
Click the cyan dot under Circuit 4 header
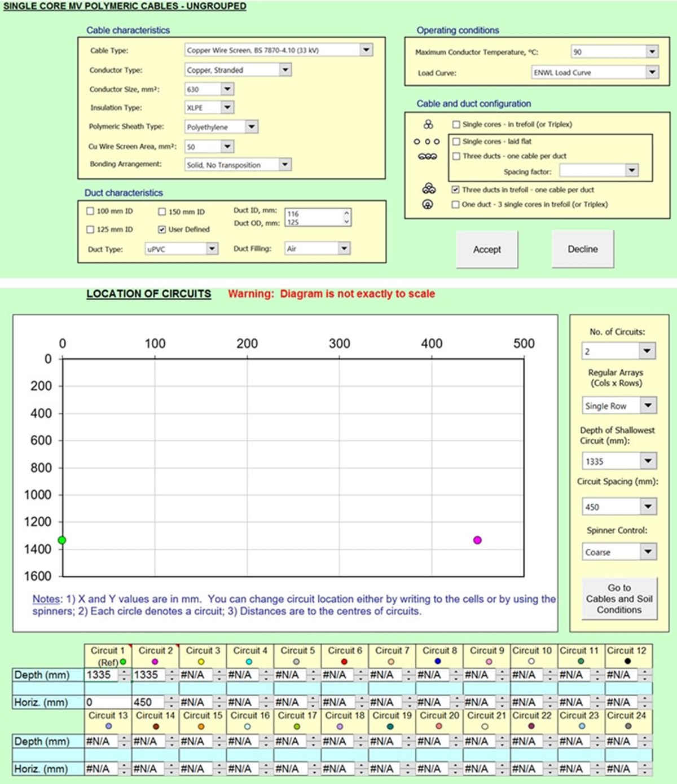tap(249, 662)
